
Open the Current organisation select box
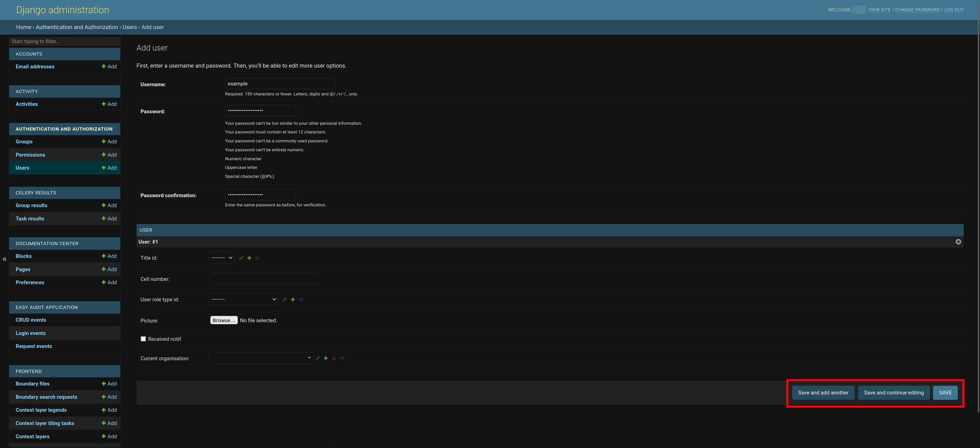(261, 358)
